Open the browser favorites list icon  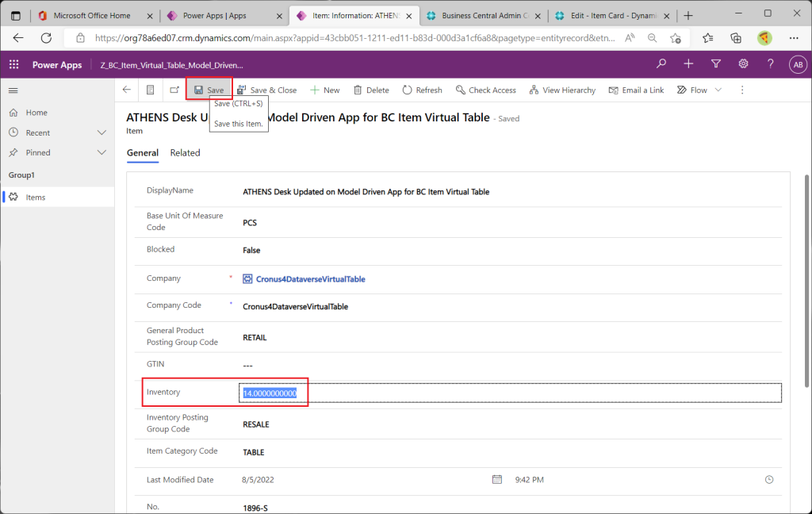[x=708, y=38]
